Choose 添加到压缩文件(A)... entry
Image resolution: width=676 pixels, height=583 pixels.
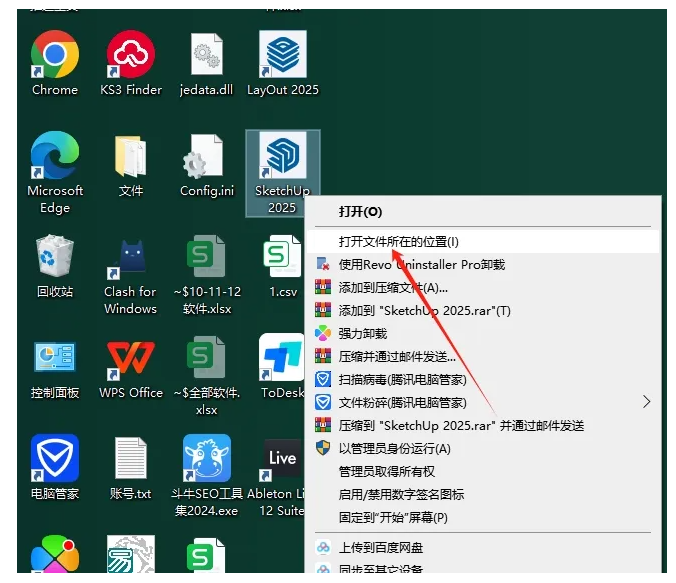[x=483, y=288]
